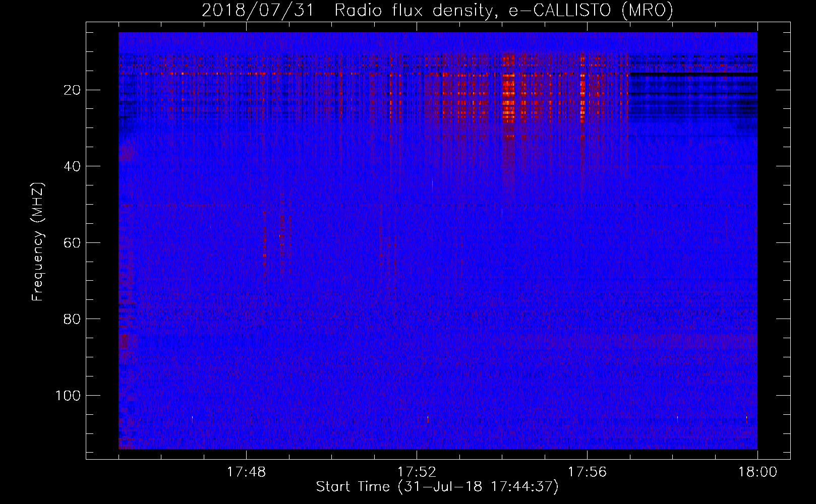
Task: Click the 100 frequency tick label
Action: [68, 396]
